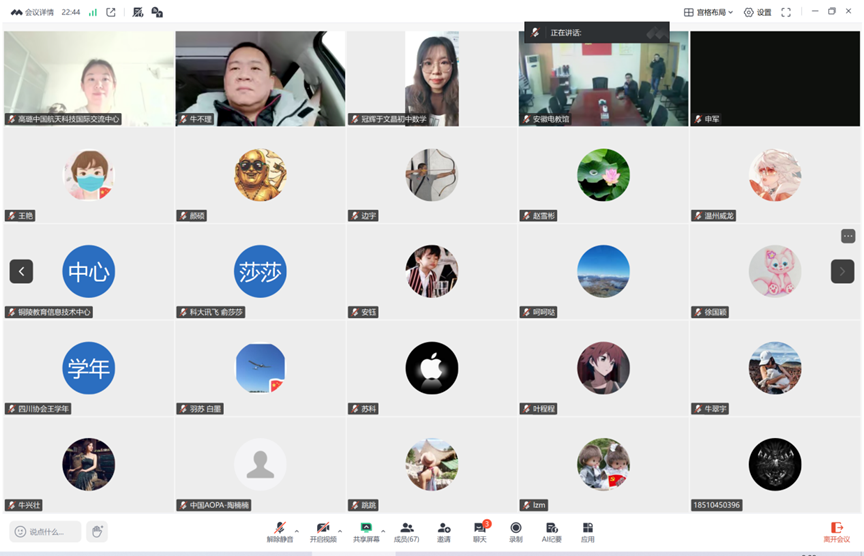Open the grid layout (宫格布局) dropdown
This screenshot has width=864, height=556.
[708, 12]
